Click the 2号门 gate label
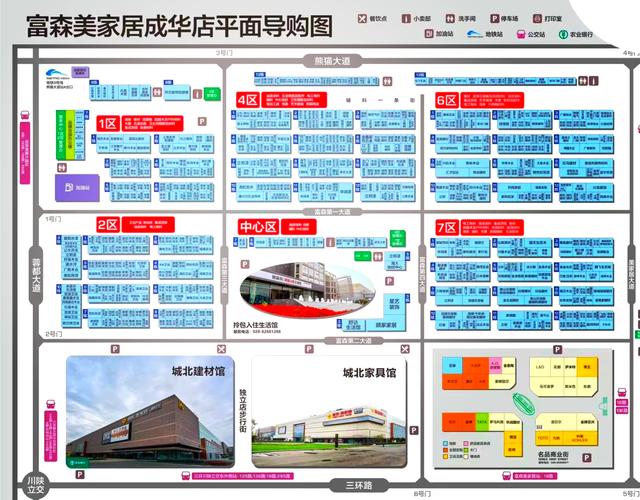The image size is (640, 500). tap(53, 334)
